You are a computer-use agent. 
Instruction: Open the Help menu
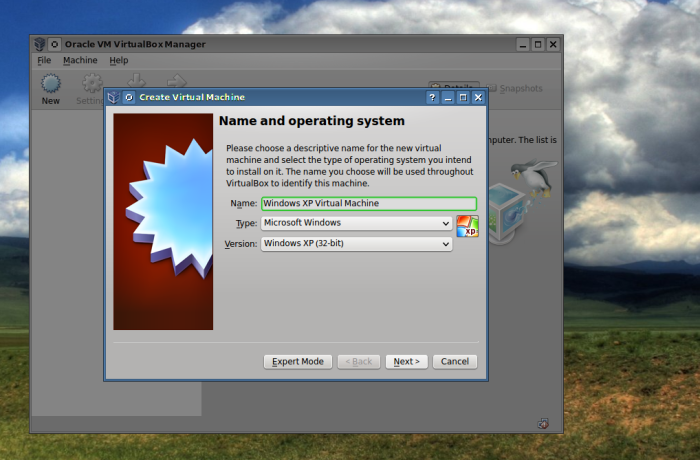pos(119,60)
